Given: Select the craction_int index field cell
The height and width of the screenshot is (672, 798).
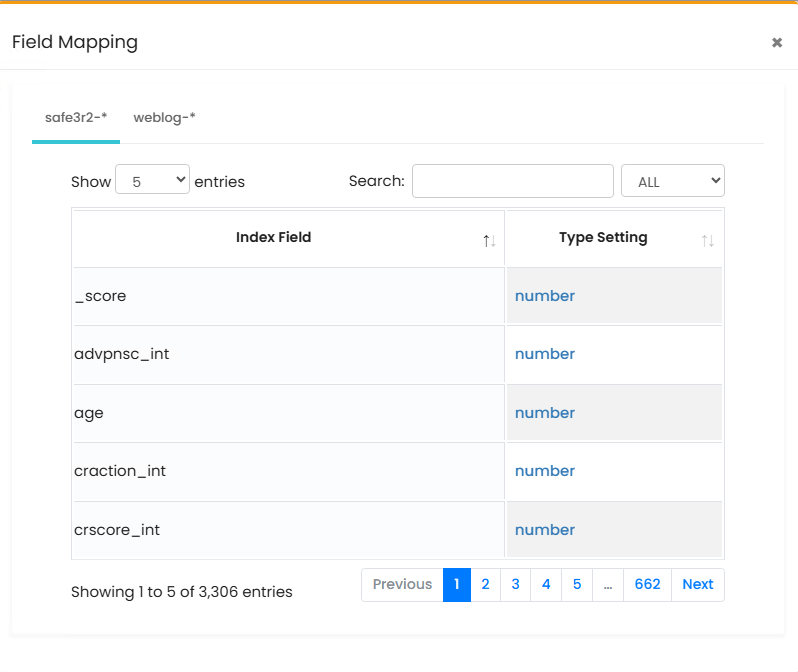Looking at the screenshot, I should pos(289,471).
